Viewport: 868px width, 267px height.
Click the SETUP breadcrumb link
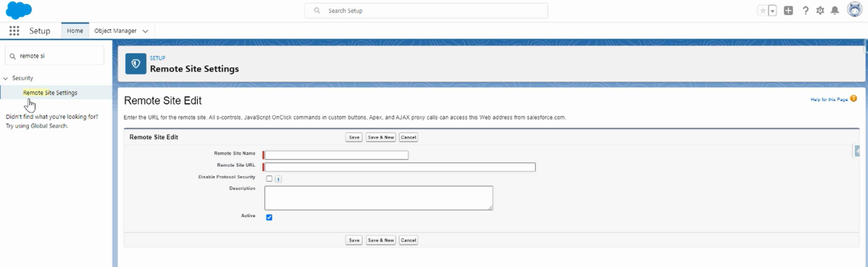tap(157, 58)
